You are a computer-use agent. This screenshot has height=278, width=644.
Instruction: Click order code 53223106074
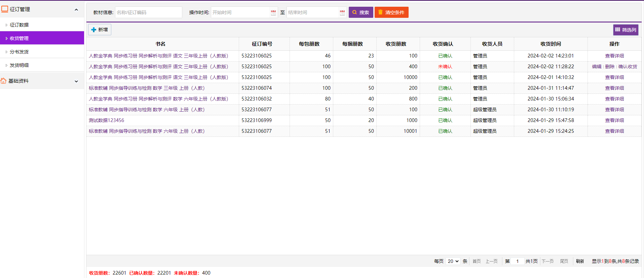tap(257, 88)
